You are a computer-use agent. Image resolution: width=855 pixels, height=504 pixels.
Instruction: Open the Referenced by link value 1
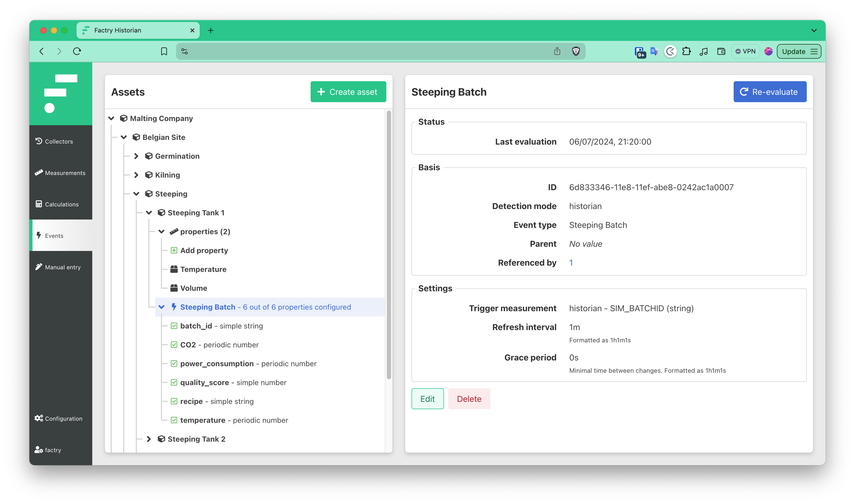[x=571, y=263]
